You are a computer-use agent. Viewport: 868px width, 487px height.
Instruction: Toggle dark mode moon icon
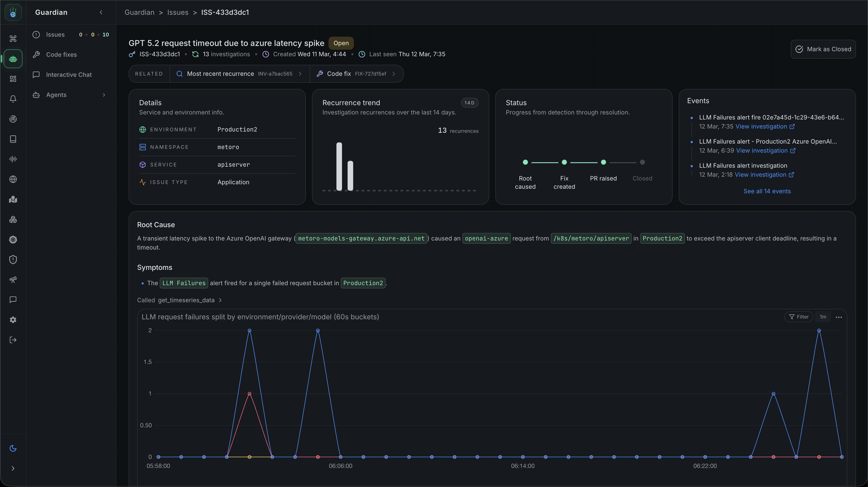tap(13, 448)
